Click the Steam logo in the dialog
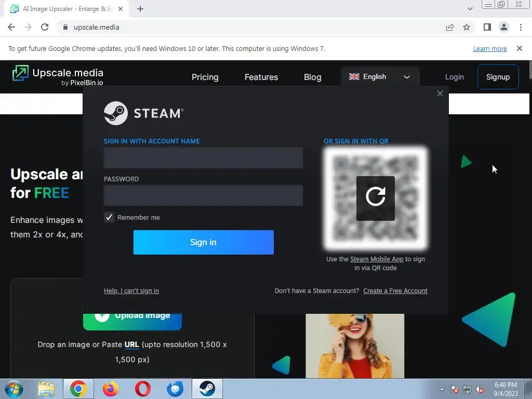 (143, 113)
